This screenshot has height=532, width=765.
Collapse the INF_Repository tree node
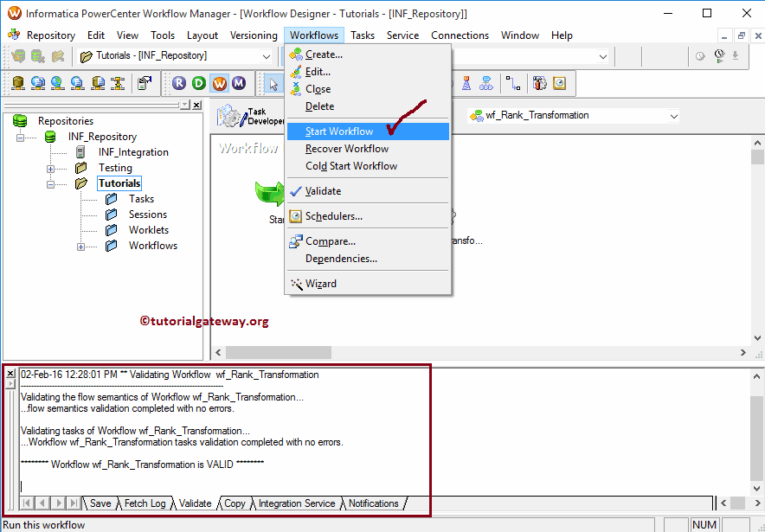[20, 137]
